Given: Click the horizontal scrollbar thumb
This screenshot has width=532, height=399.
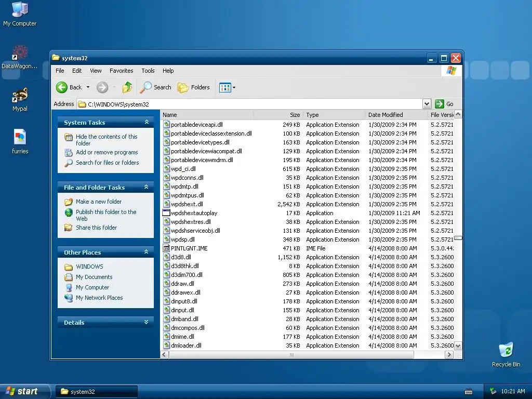Looking at the screenshot, I should pos(291,354).
